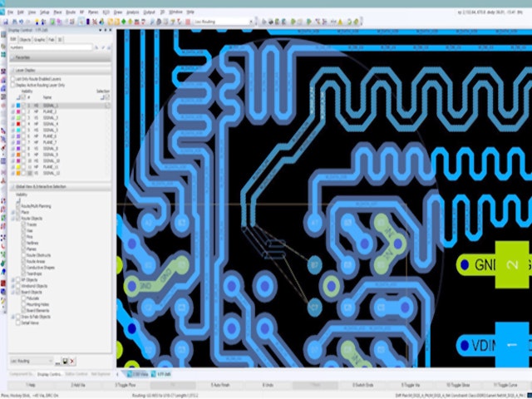532x399 pixels.
Task: Click the yellow color swatch of PLANE_11
Action: coord(18,167)
